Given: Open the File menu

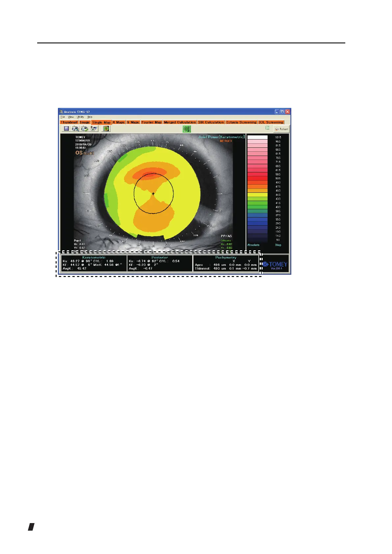Looking at the screenshot, I should (63, 117).
